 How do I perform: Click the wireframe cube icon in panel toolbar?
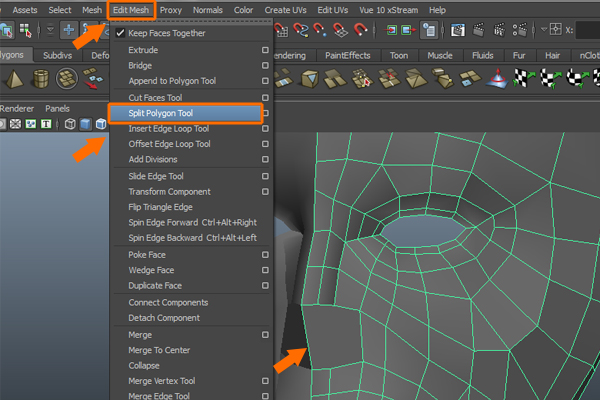click(70, 124)
